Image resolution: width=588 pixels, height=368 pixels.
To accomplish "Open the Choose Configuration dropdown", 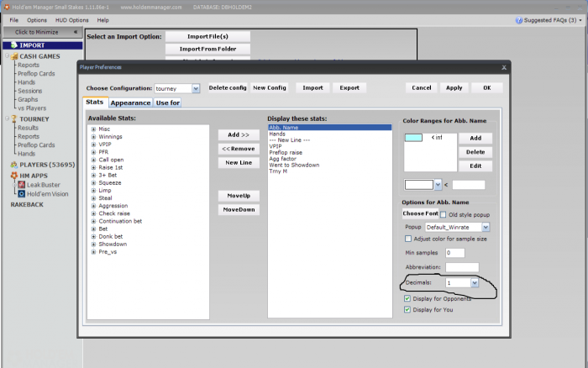I will (196, 88).
